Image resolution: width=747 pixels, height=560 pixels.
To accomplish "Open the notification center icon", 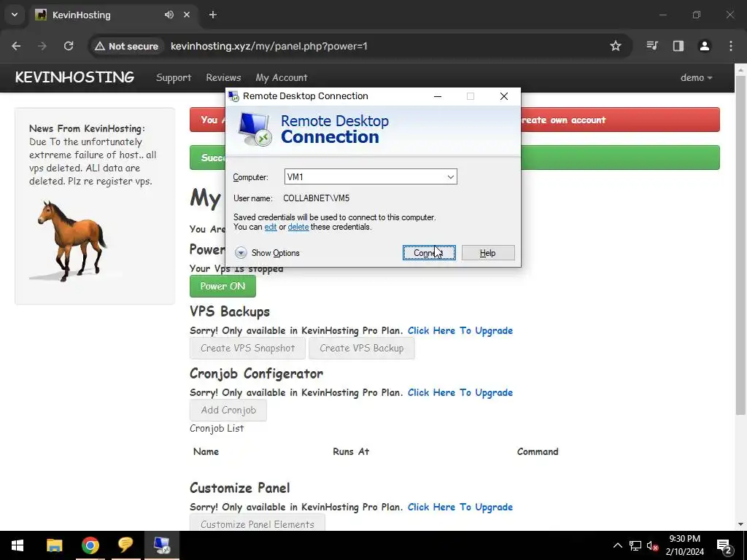I will [724, 545].
